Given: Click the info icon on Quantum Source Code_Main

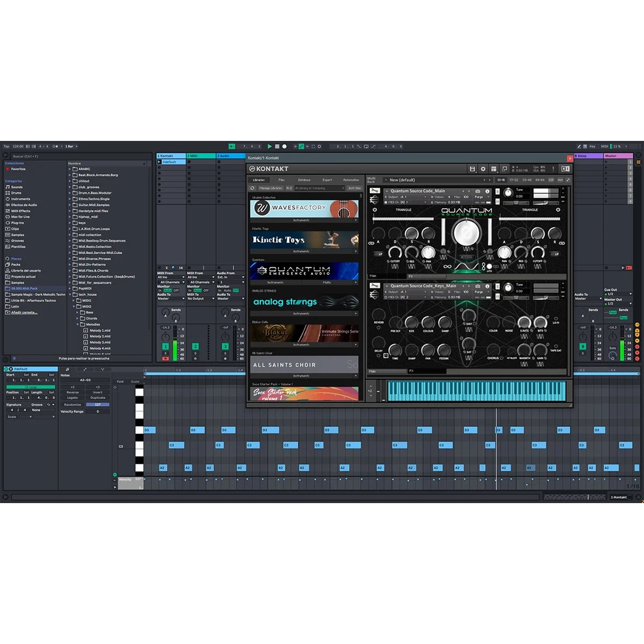Looking at the screenshot, I should [x=487, y=191].
